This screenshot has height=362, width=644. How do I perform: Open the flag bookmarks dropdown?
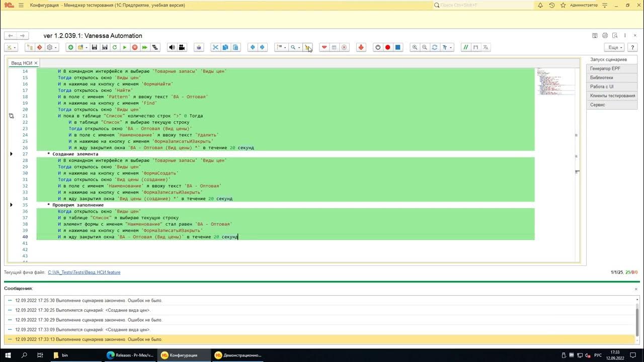pos(281,47)
